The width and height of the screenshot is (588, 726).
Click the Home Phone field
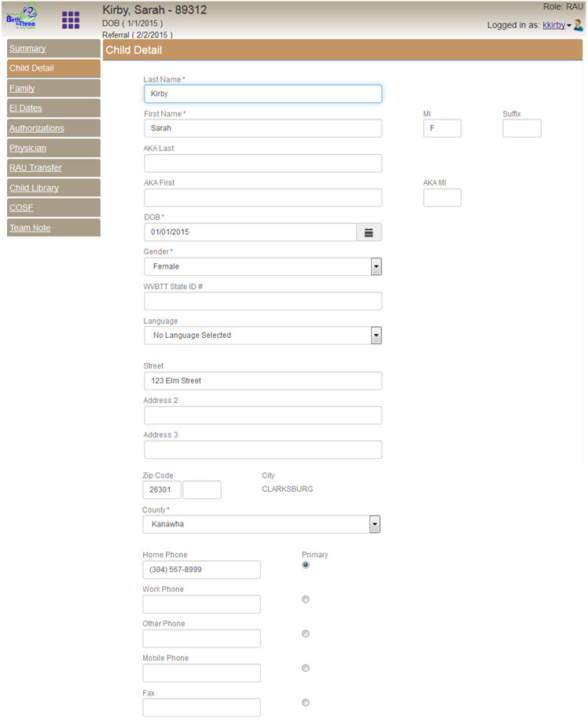(x=201, y=570)
